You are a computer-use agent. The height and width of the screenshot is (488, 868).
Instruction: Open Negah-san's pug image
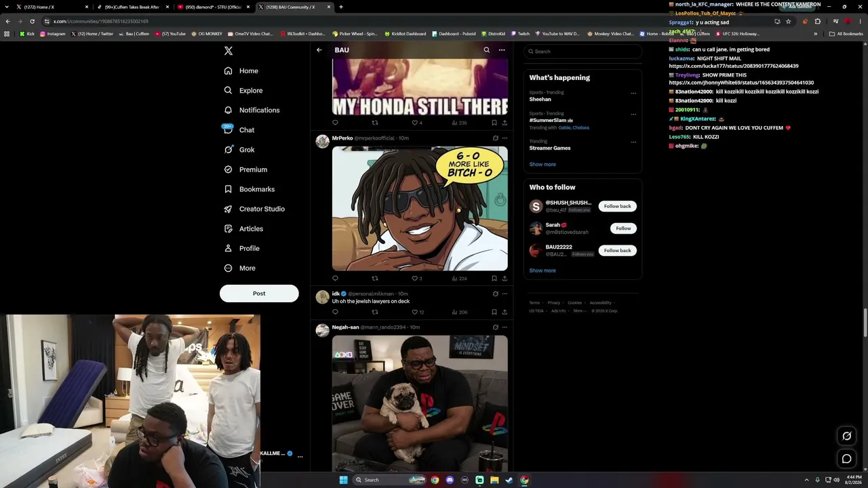pos(420,403)
